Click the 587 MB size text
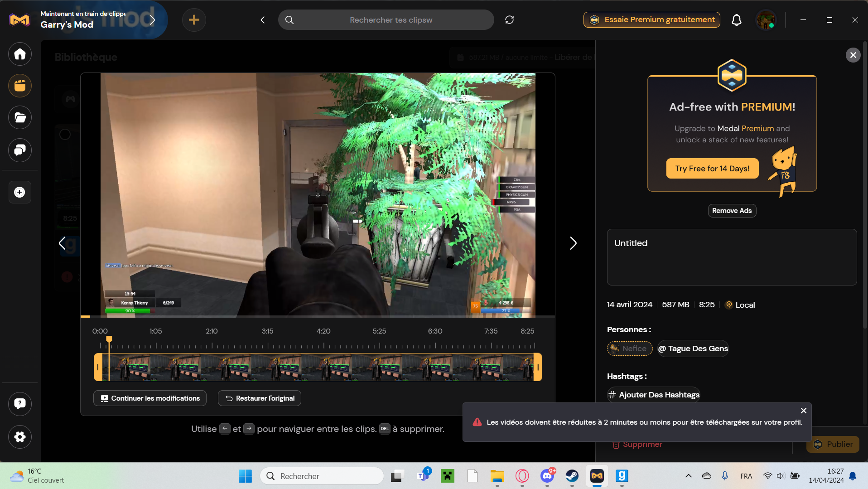The width and height of the screenshot is (868, 489). click(x=675, y=305)
